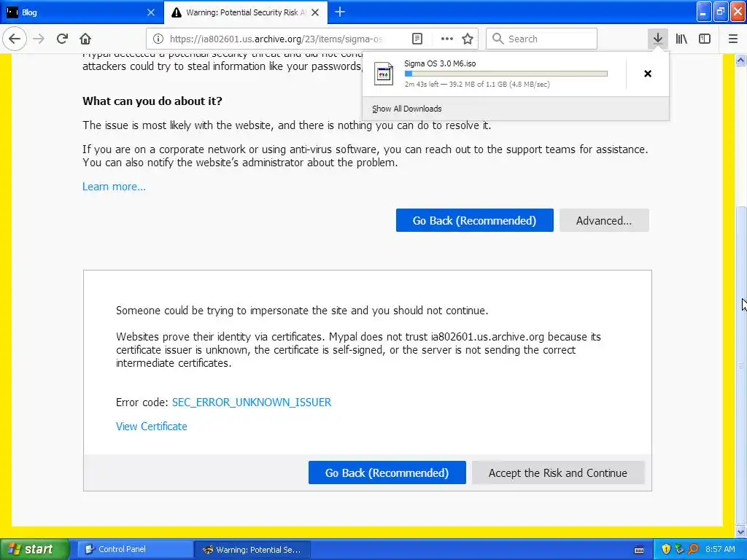Focus the Search box in toolbar

542,39
